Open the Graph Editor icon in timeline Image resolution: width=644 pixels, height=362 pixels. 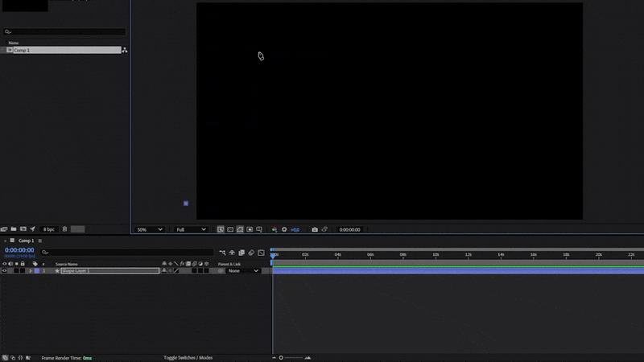[x=261, y=253]
